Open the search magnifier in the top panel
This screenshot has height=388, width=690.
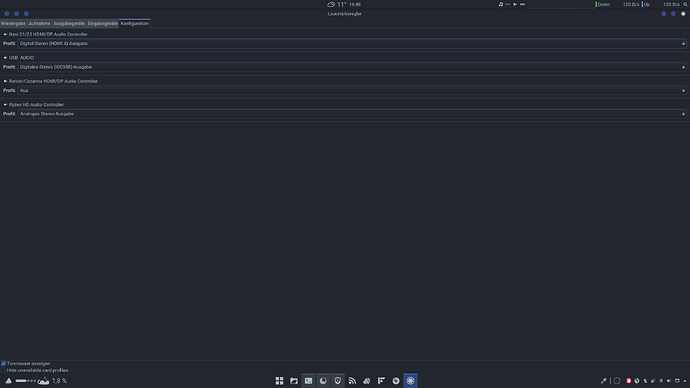pos(685,4)
